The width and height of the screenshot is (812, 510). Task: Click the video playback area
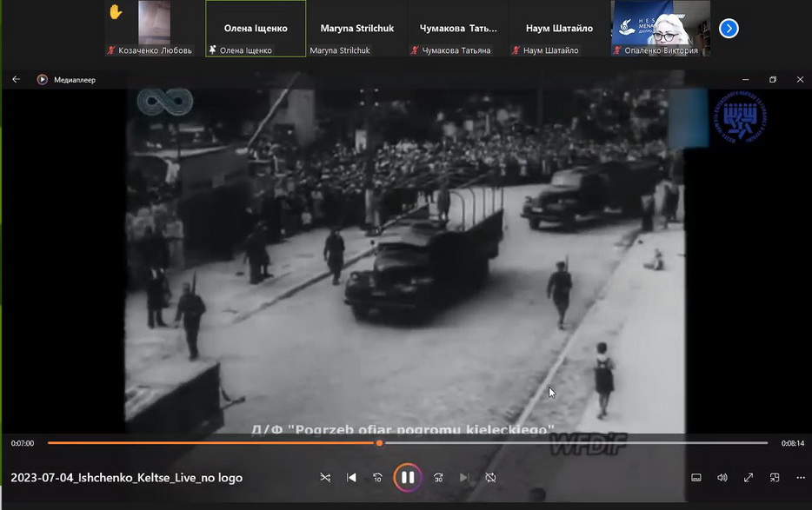pyautogui.click(x=405, y=262)
